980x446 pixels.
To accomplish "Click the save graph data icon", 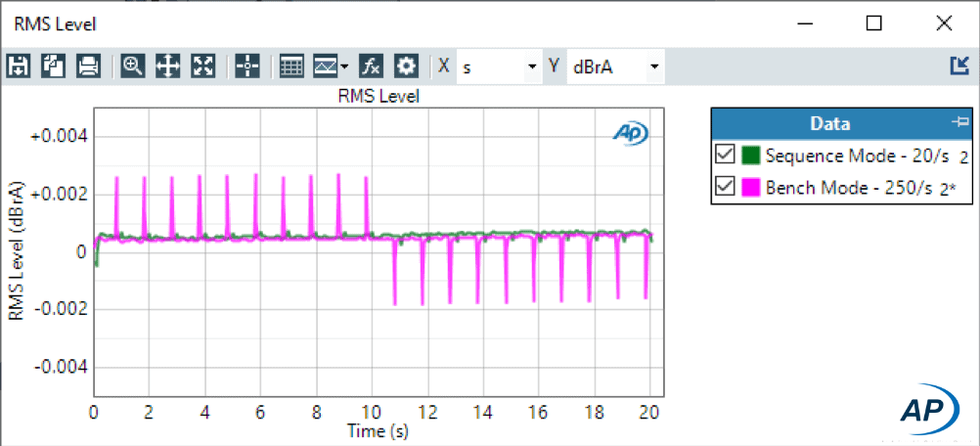I will click(x=18, y=67).
